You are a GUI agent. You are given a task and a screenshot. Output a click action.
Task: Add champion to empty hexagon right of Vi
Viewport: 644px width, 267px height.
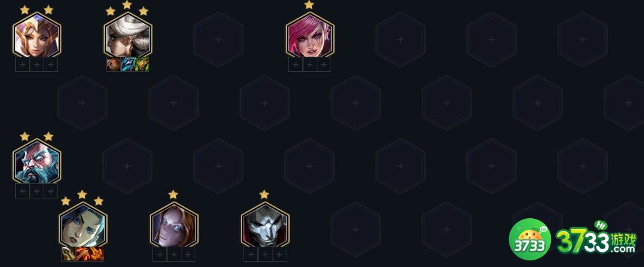(401, 40)
